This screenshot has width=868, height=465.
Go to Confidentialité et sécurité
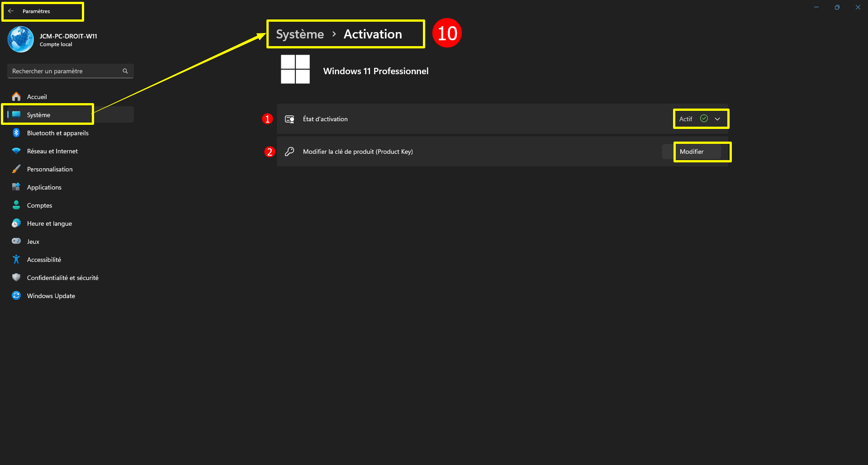pyautogui.click(x=71, y=278)
